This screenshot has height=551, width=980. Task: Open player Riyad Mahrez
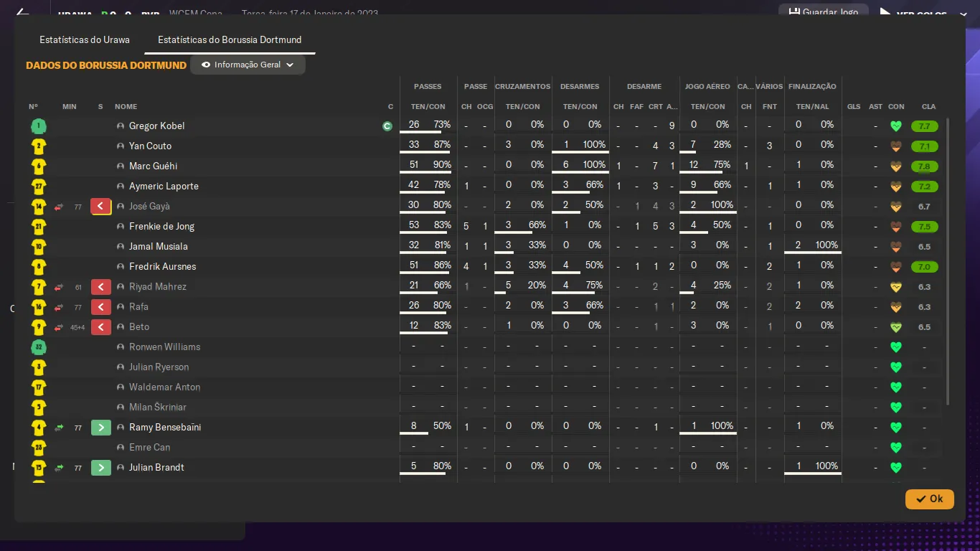click(x=158, y=287)
